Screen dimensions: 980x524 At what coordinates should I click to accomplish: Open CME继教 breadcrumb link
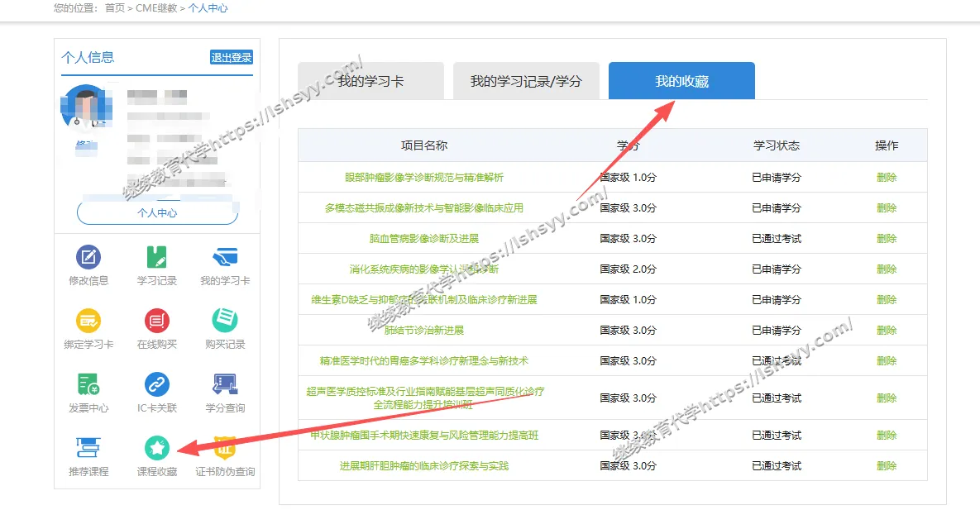pyautogui.click(x=156, y=8)
